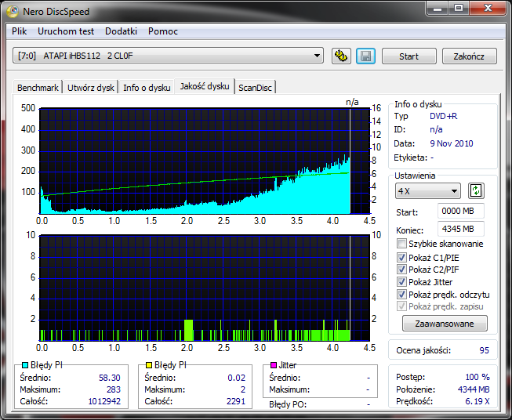Click the PI average value 58.30

pos(110,378)
